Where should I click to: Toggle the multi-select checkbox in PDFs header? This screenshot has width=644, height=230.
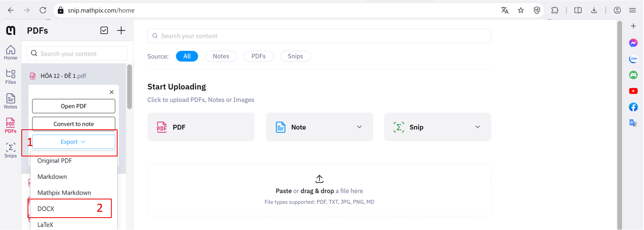click(104, 31)
